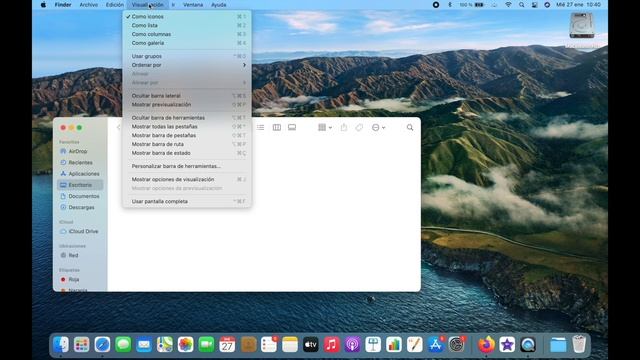The height and width of the screenshot is (360, 640).
Task: Open the Archivo menu
Action: point(89,5)
